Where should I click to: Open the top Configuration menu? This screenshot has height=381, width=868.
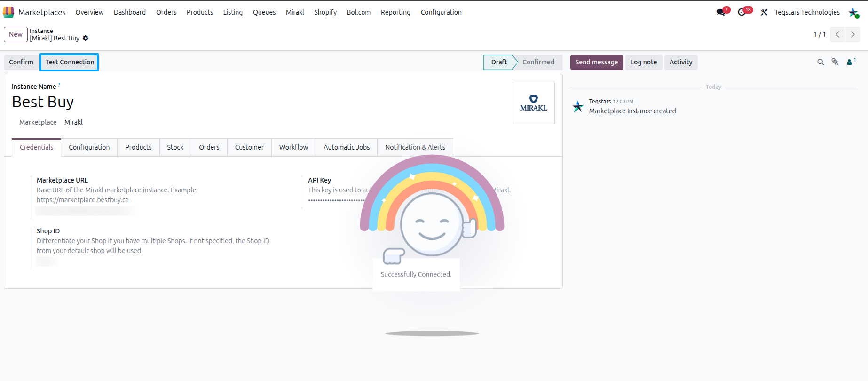441,12
